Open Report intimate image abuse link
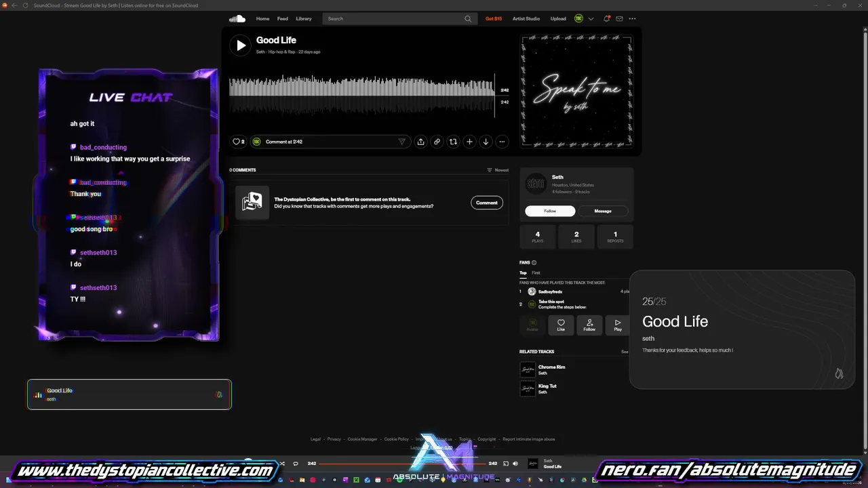 529,439
